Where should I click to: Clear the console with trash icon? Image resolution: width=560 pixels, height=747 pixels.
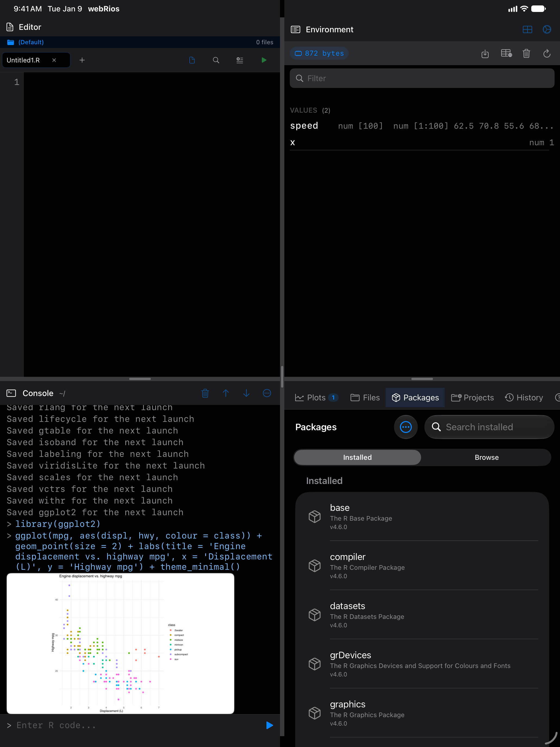205,393
